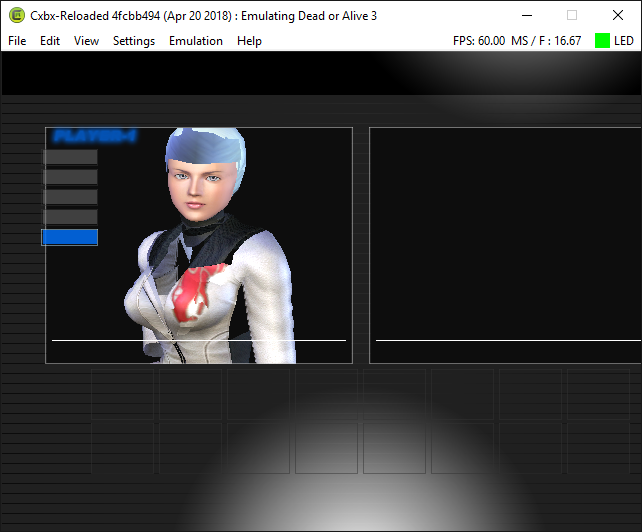The width and height of the screenshot is (642, 532).
Task: Click the MS / F : 16.67 readout
Action: pos(546,41)
